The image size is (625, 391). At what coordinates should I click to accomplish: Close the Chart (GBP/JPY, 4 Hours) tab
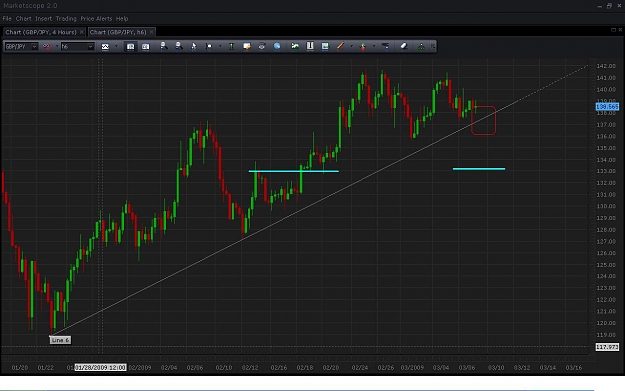pos(82,32)
